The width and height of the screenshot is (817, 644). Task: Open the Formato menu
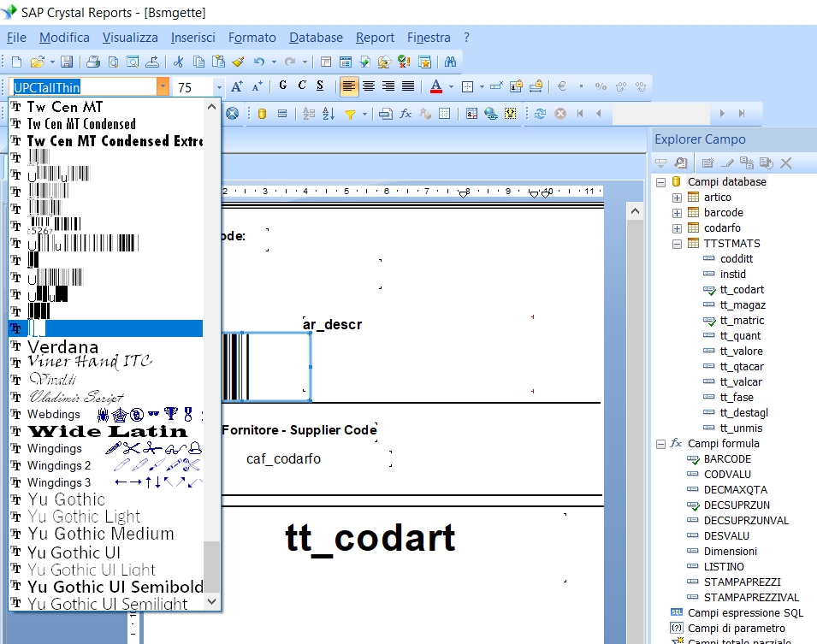252,38
